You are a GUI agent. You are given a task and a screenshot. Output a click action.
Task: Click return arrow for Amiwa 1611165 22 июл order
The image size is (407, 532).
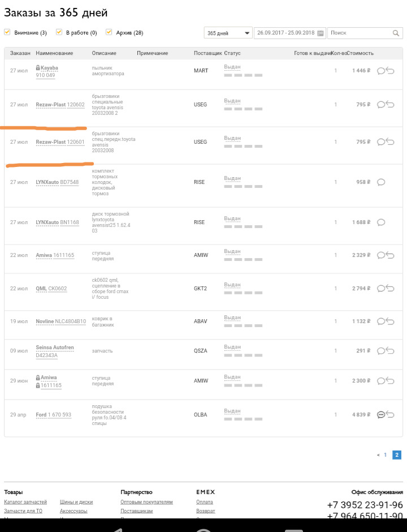[390, 255]
